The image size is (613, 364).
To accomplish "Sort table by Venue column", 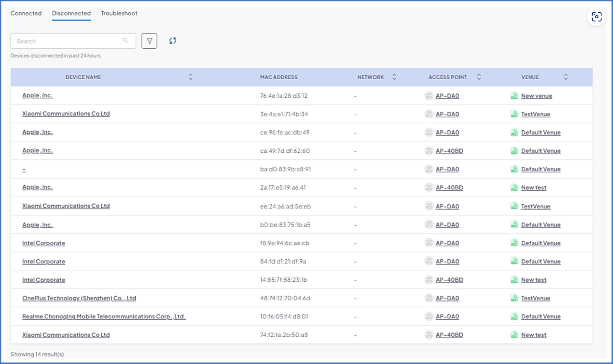I will (x=566, y=77).
